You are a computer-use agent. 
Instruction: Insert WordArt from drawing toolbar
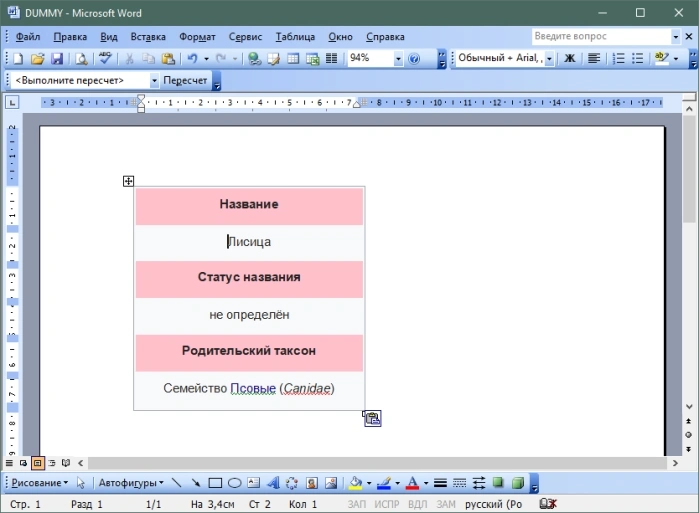pos(273,483)
